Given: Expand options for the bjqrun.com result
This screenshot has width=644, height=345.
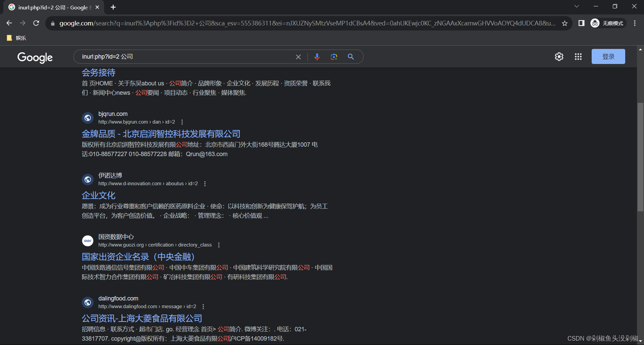Looking at the screenshot, I should click(x=182, y=122).
